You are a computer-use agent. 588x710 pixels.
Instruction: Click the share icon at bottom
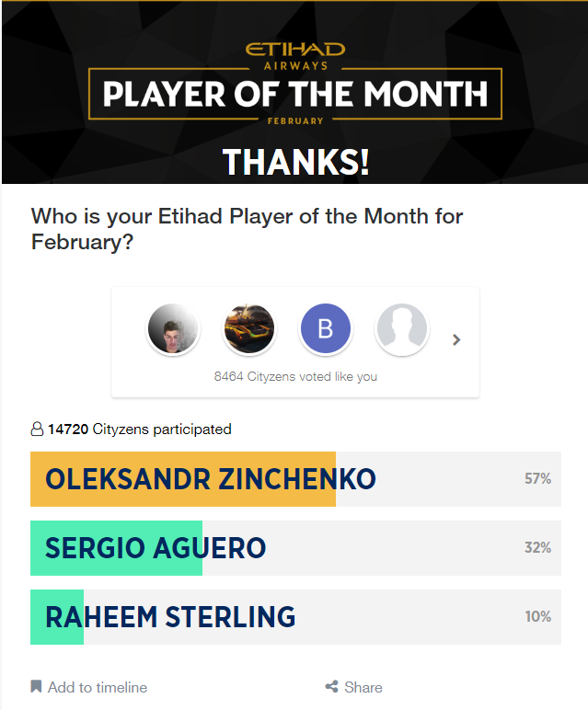(x=331, y=686)
